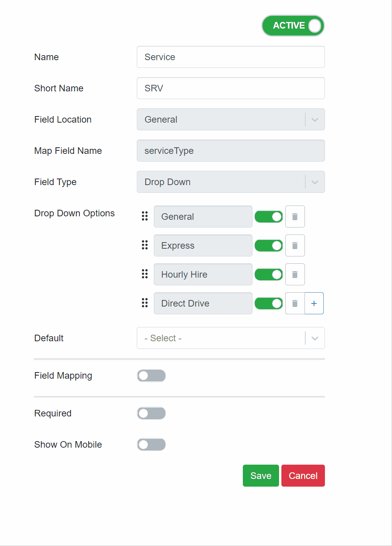Toggle the ACTIVE switch off
Screen dimensions: 392x546
pyautogui.click(x=293, y=25)
